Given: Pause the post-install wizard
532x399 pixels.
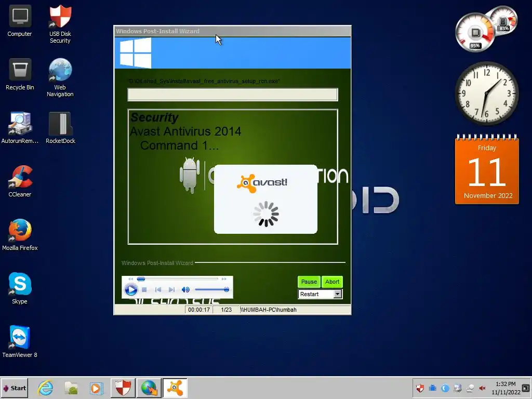Looking at the screenshot, I should tap(309, 282).
